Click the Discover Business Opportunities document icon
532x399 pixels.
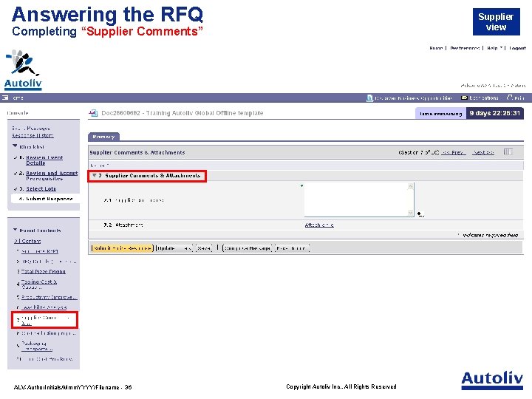coord(370,98)
